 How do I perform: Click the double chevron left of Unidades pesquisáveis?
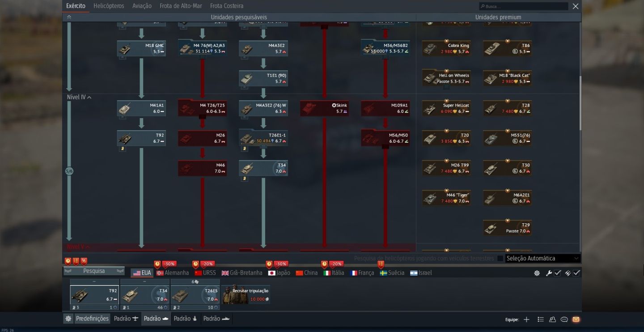(69, 17)
